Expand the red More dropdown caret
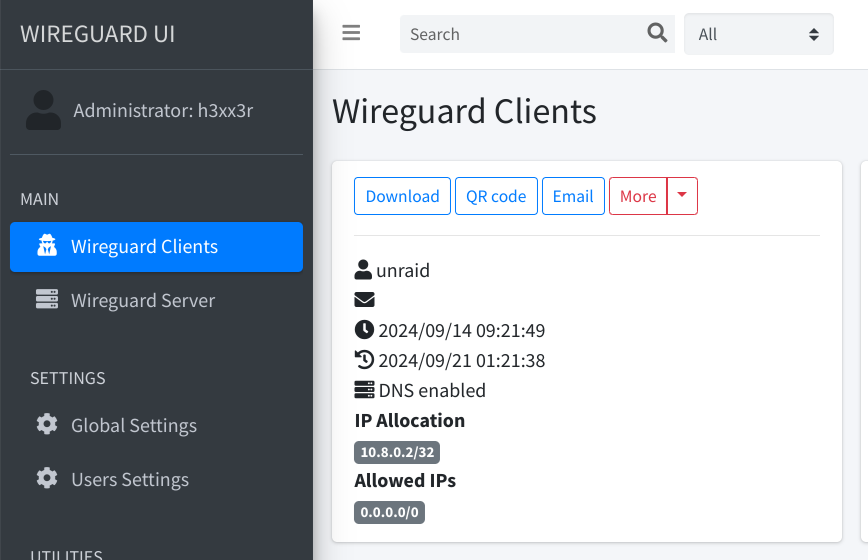This screenshot has height=560, width=868. [682, 196]
